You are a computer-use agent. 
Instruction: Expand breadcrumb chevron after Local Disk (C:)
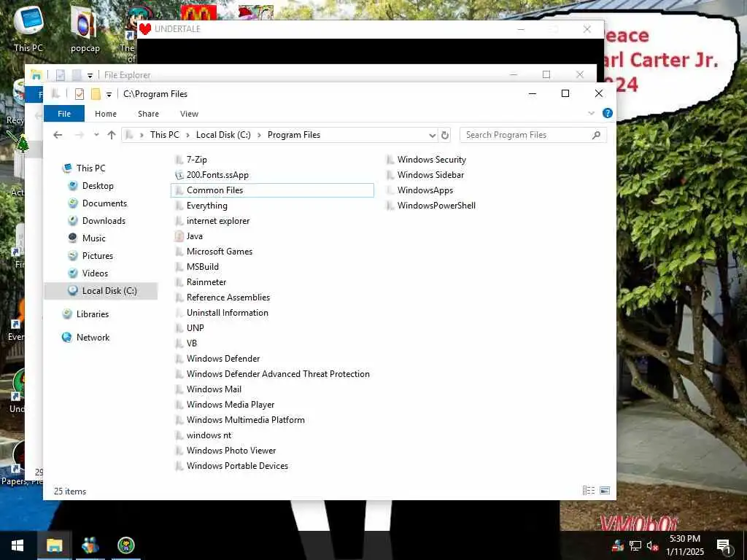point(259,135)
